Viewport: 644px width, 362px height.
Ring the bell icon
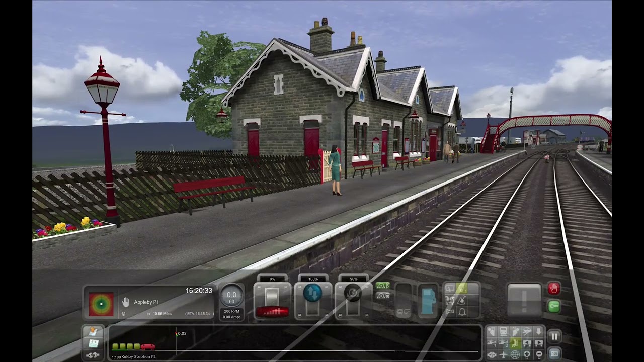pyautogui.click(x=461, y=312)
